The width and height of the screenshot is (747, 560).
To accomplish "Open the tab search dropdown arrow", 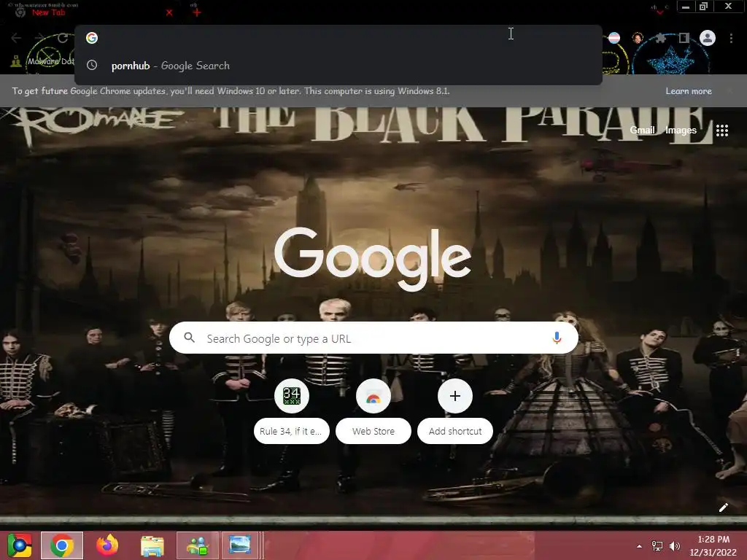I will point(659,12).
